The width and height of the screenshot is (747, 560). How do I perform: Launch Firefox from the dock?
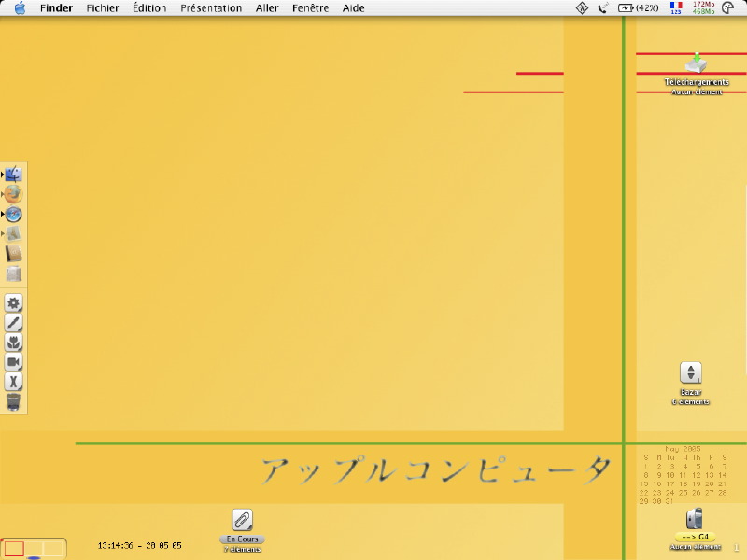pos(13,194)
